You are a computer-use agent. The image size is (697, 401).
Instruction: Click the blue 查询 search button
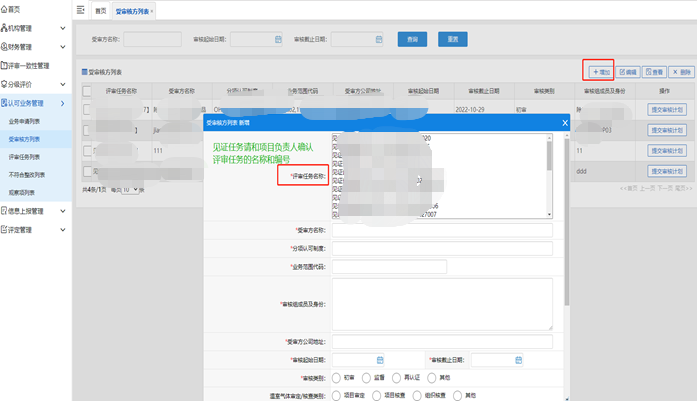pos(412,39)
